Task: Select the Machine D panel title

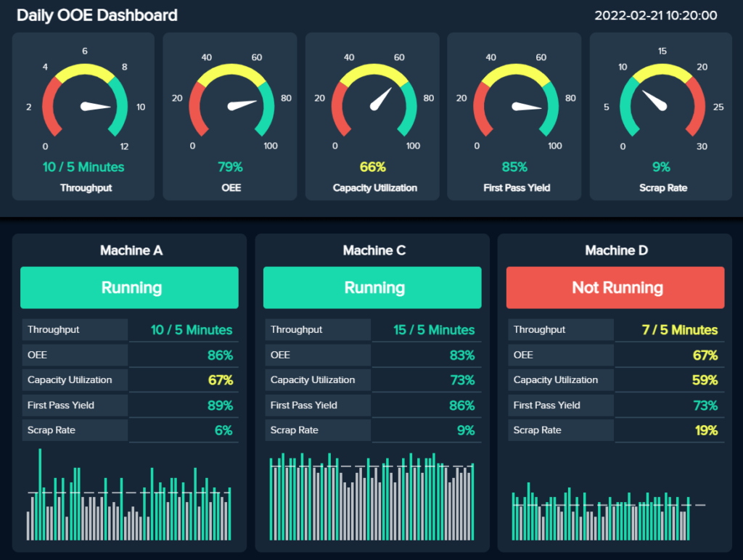Action: tap(615, 250)
